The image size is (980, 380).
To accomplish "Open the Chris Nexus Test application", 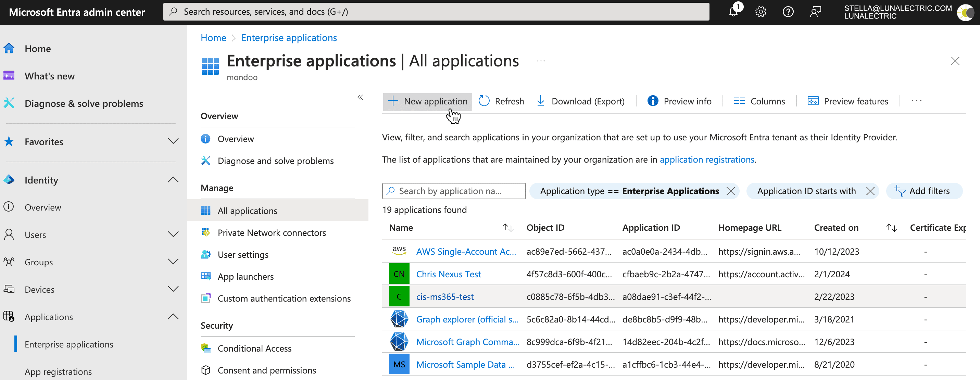I will (448, 274).
